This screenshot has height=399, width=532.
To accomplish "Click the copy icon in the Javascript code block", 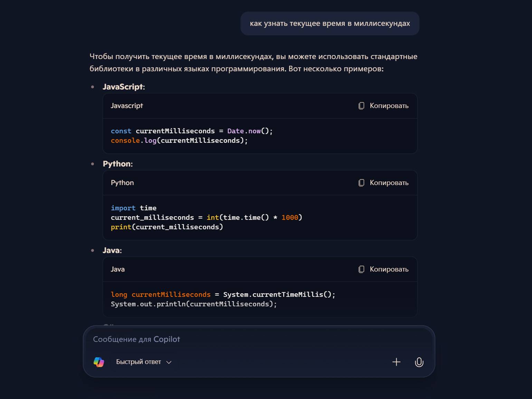I will click(x=361, y=106).
